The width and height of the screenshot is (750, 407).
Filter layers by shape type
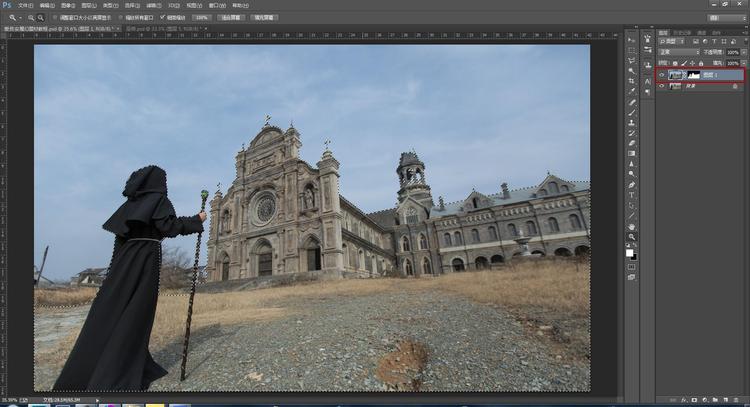click(724, 42)
